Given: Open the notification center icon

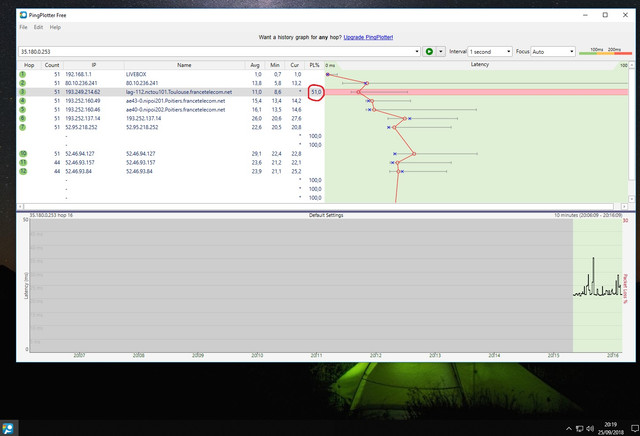Looking at the screenshot, I should [x=635, y=428].
